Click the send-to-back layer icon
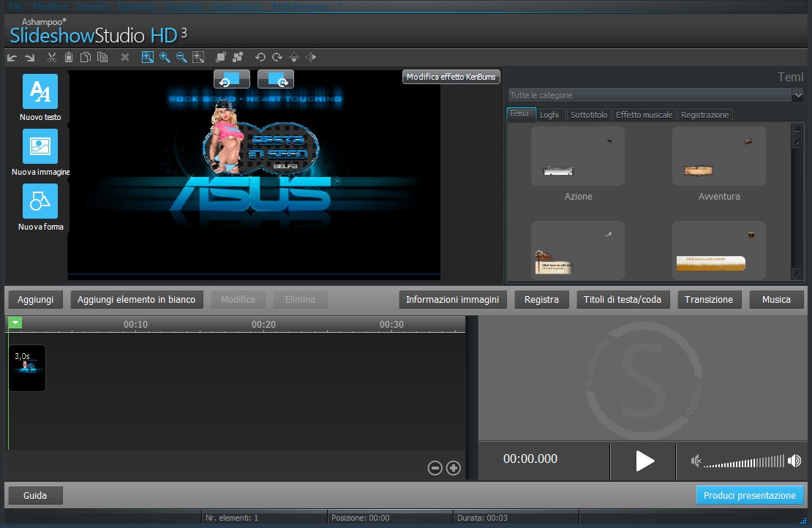 click(x=238, y=58)
